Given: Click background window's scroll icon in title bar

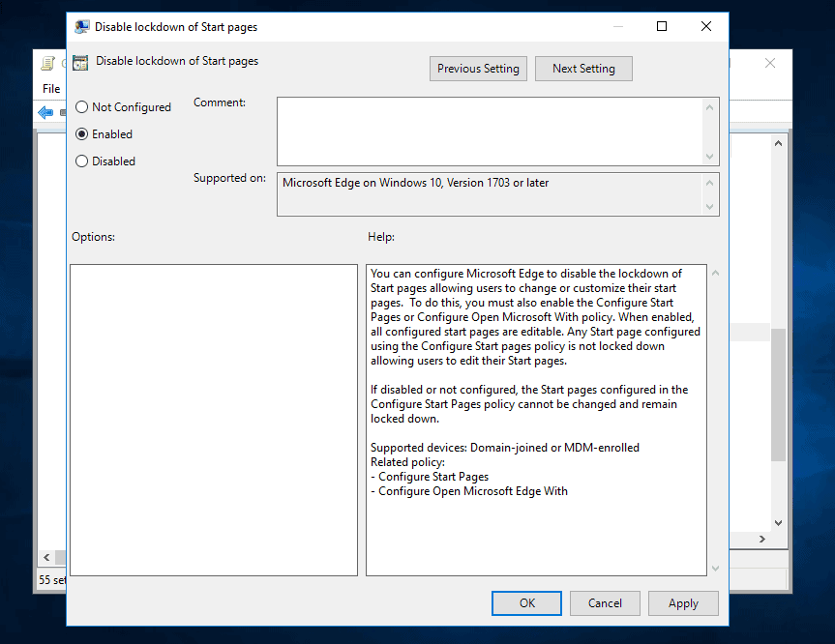Looking at the screenshot, I should (48, 63).
